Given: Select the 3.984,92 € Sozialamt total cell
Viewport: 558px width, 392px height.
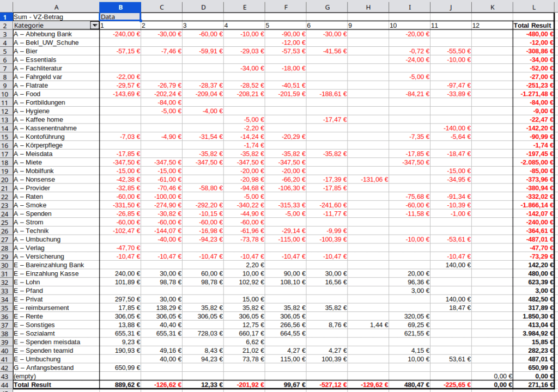Looking at the screenshot, I should [534, 334].
